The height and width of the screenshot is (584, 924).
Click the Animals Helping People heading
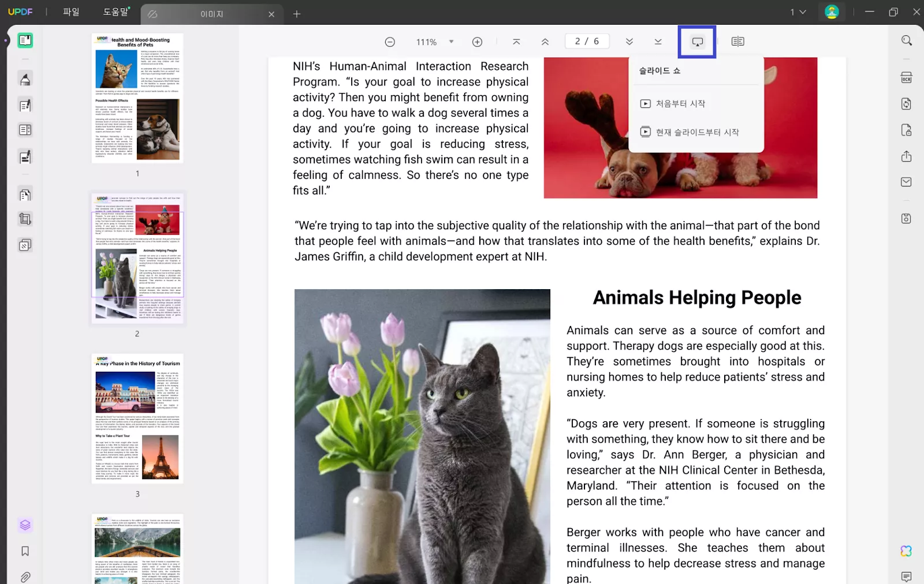(x=697, y=298)
